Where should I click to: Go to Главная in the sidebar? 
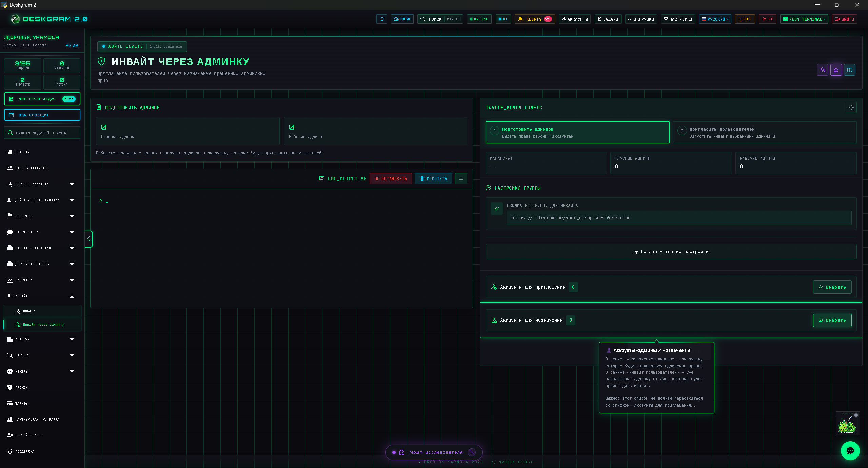(x=42, y=152)
